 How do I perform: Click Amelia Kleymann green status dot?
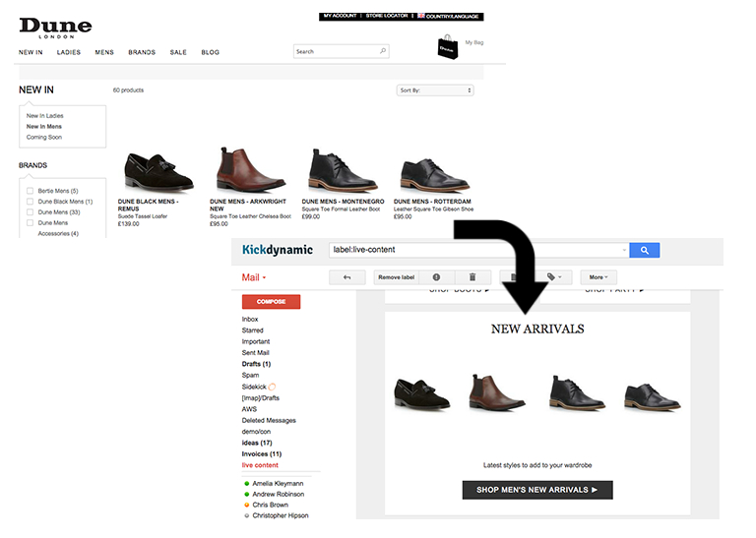(247, 484)
